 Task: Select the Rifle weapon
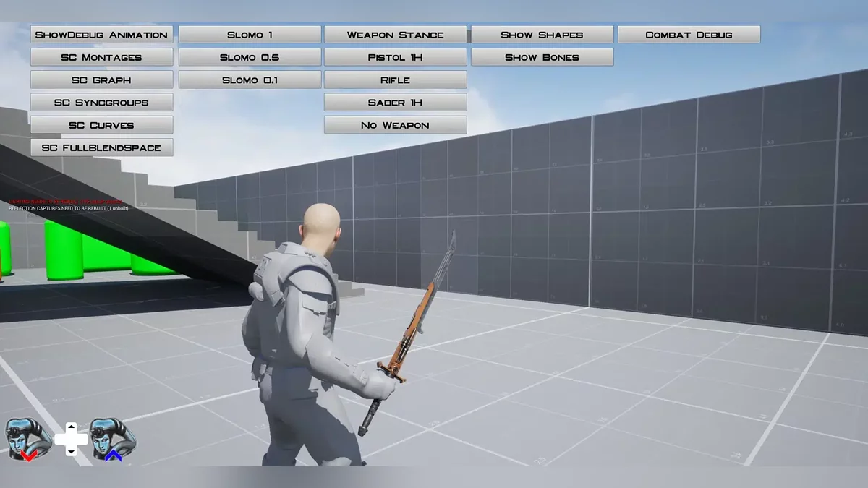point(396,80)
